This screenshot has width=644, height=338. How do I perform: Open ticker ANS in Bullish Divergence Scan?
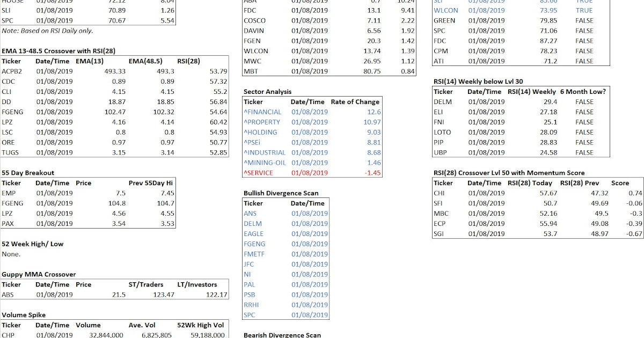(x=251, y=213)
